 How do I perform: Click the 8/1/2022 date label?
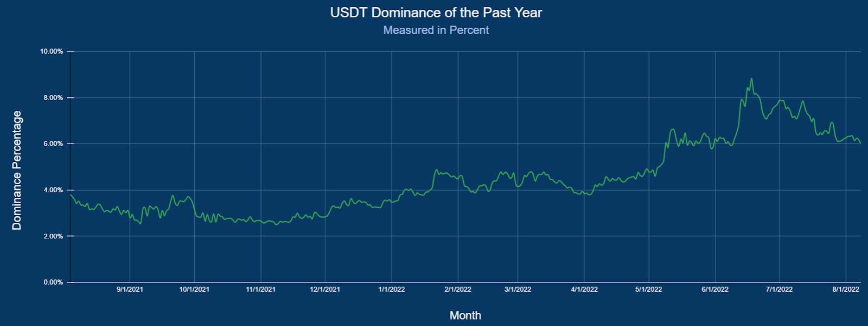pos(846,289)
